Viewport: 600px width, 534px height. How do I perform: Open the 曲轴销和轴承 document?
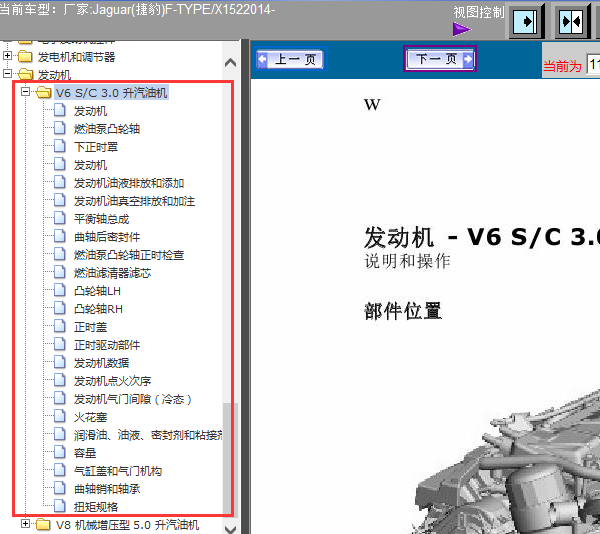[107, 489]
